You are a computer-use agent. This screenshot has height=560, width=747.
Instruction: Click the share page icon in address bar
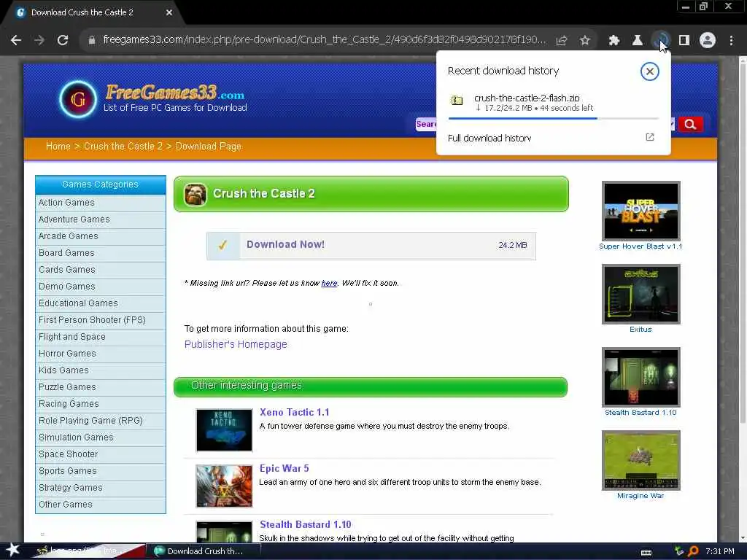click(562, 41)
